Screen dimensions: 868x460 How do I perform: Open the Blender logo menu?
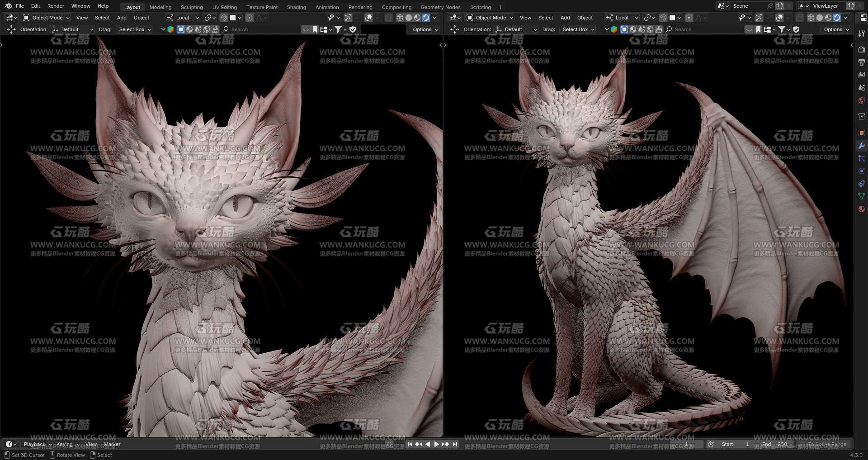8,6
